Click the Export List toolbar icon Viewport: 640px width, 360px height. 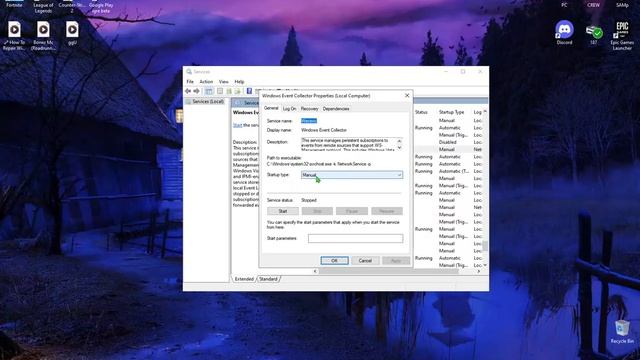point(237,91)
